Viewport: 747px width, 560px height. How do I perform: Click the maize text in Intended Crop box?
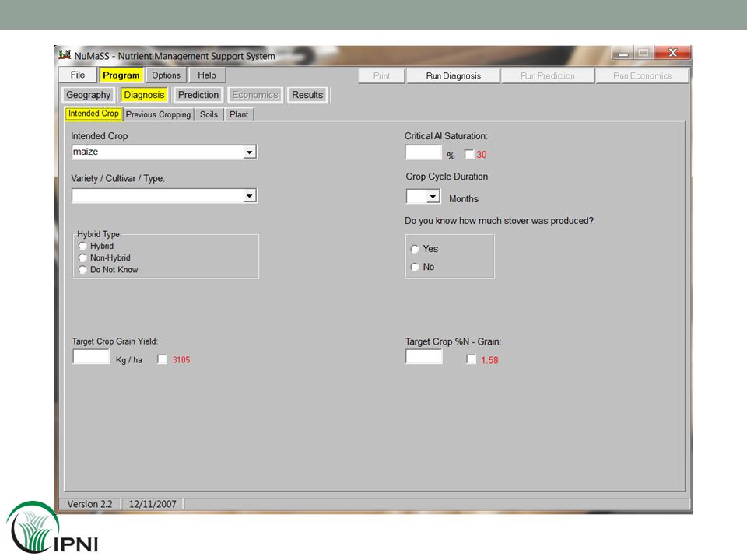[86, 152]
